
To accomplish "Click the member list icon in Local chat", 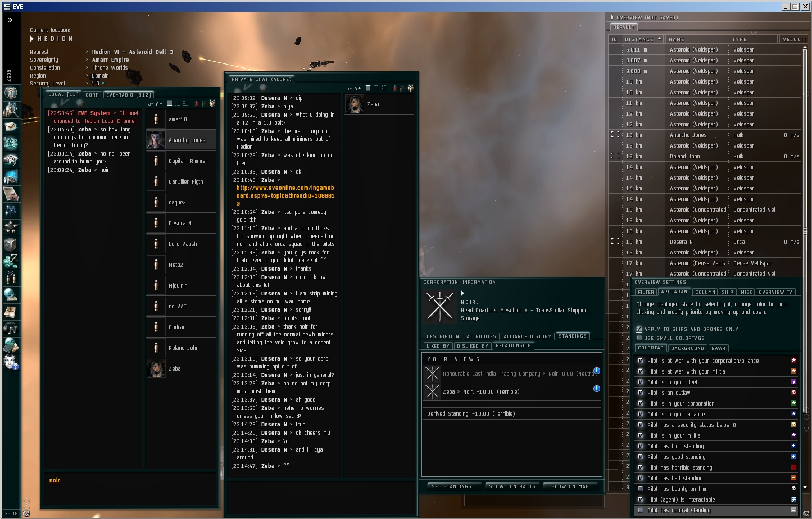I will (212, 103).
